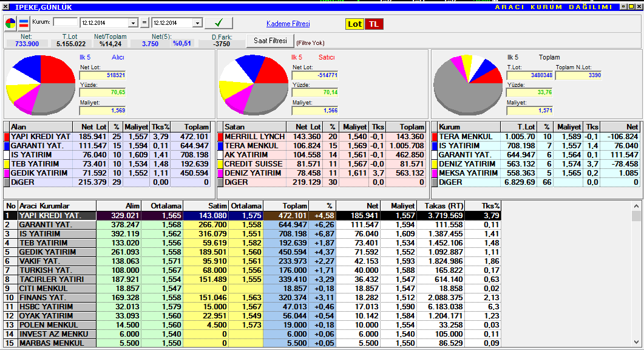Click red swatch next to MERRILL LYNCH
644x350 pixels.
(221, 137)
